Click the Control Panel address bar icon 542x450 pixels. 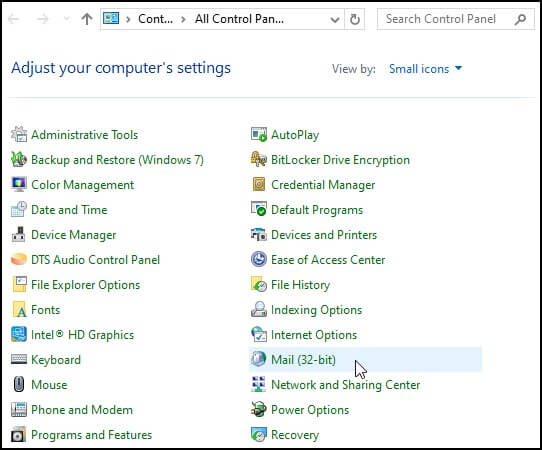coord(111,18)
